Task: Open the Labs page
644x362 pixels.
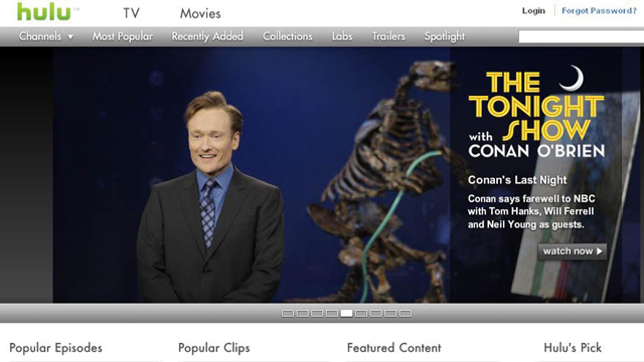Action: tap(342, 36)
